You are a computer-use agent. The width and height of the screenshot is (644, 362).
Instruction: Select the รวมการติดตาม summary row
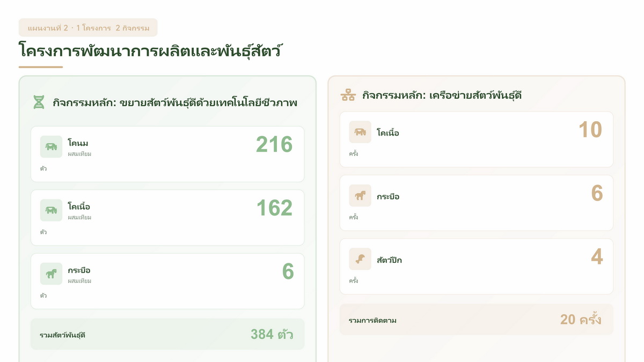(x=476, y=320)
